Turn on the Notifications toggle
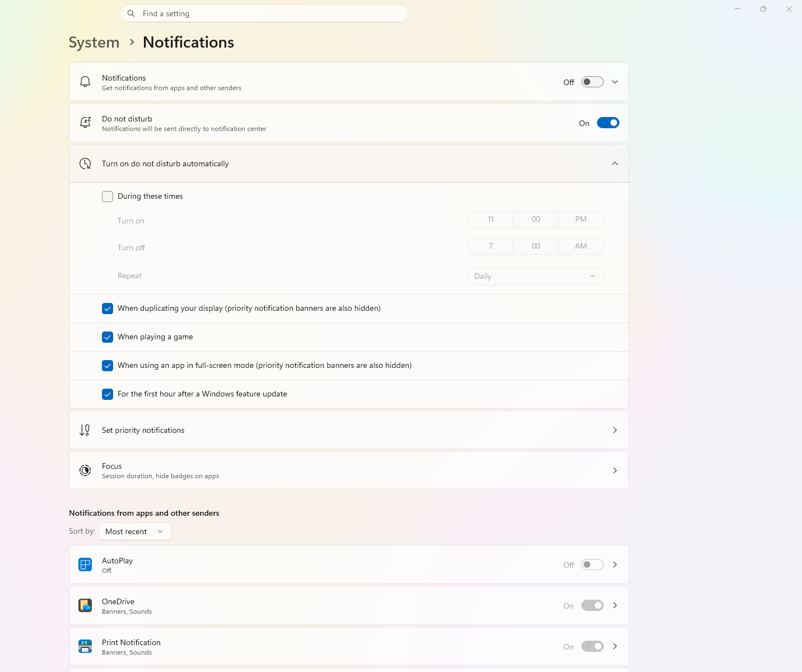This screenshot has height=672, width=802. tap(592, 82)
